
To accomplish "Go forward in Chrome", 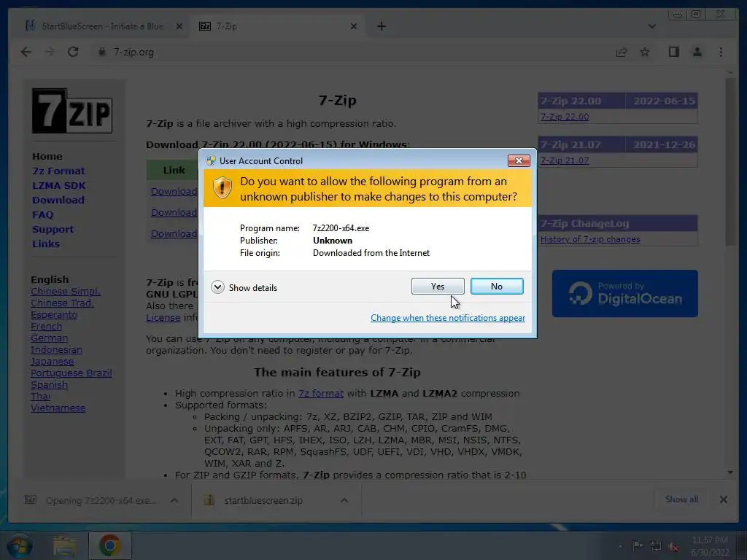I will (50, 52).
